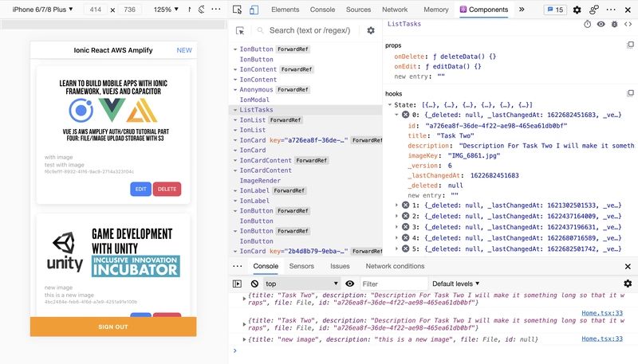This screenshot has width=638, height=364.
Task: Switch to the Sensors drawer tab
Action: [x=301, y=266]
